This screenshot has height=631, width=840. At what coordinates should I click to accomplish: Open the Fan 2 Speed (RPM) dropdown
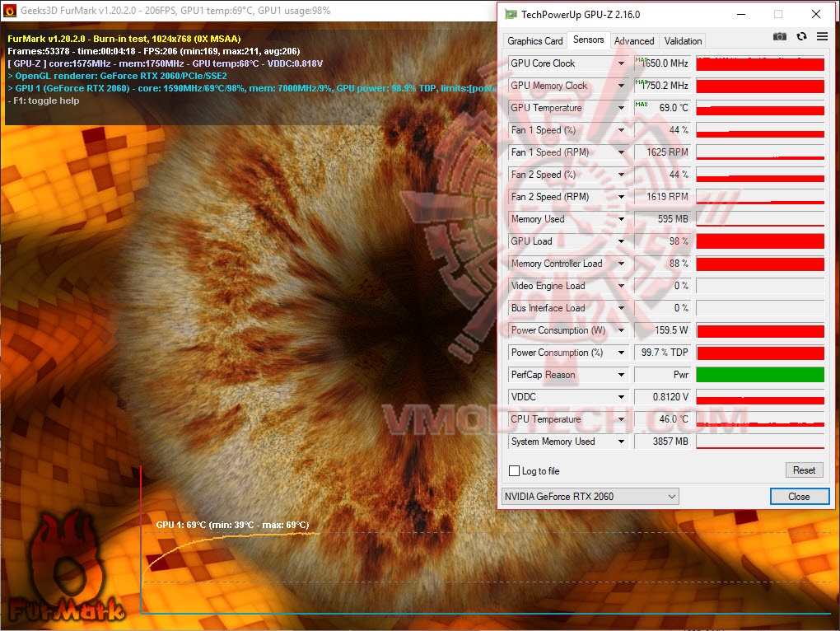click(x=622, y=197)
